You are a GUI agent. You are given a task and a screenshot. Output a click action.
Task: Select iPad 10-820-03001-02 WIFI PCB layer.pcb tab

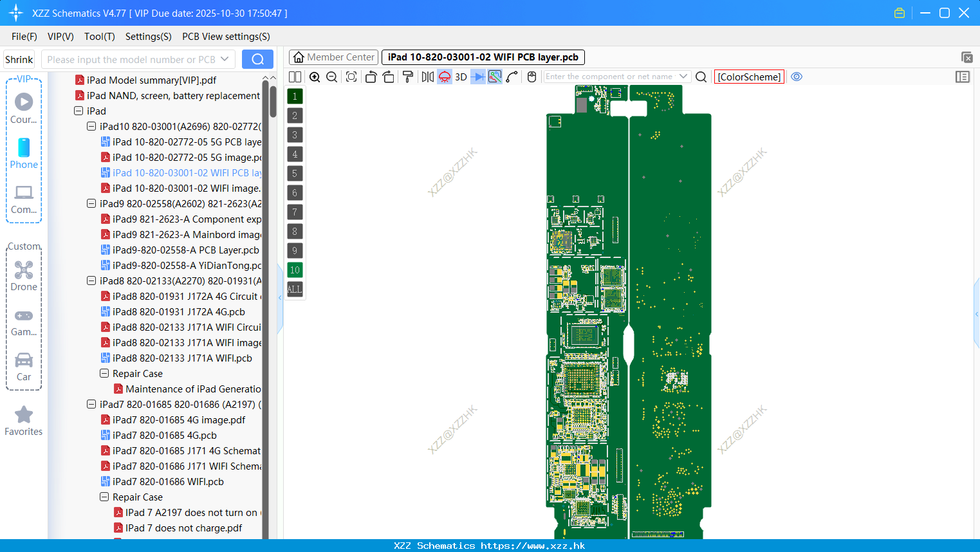coord(483,57)
